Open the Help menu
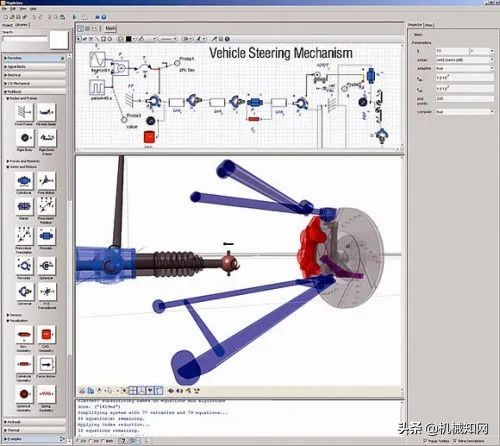The height and width of the screenshot is (446, 500). [33, 8]
